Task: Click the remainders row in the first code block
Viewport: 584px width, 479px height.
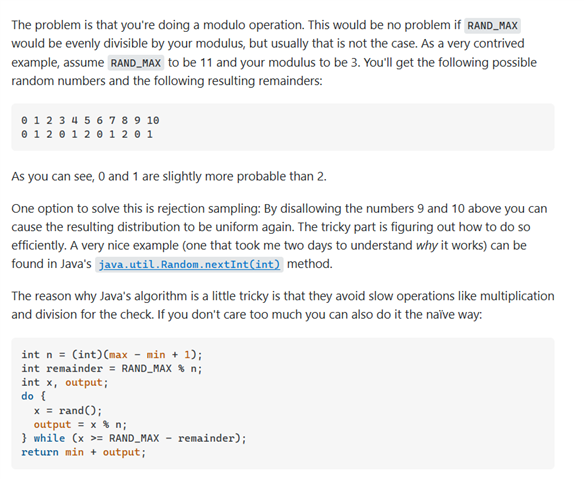Action: [87, 134]
